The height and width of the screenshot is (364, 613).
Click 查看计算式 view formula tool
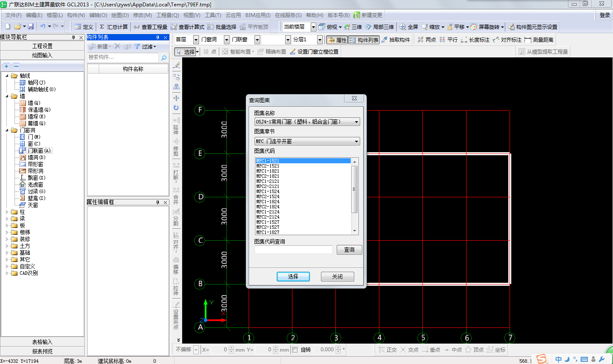tap(188, 27)
